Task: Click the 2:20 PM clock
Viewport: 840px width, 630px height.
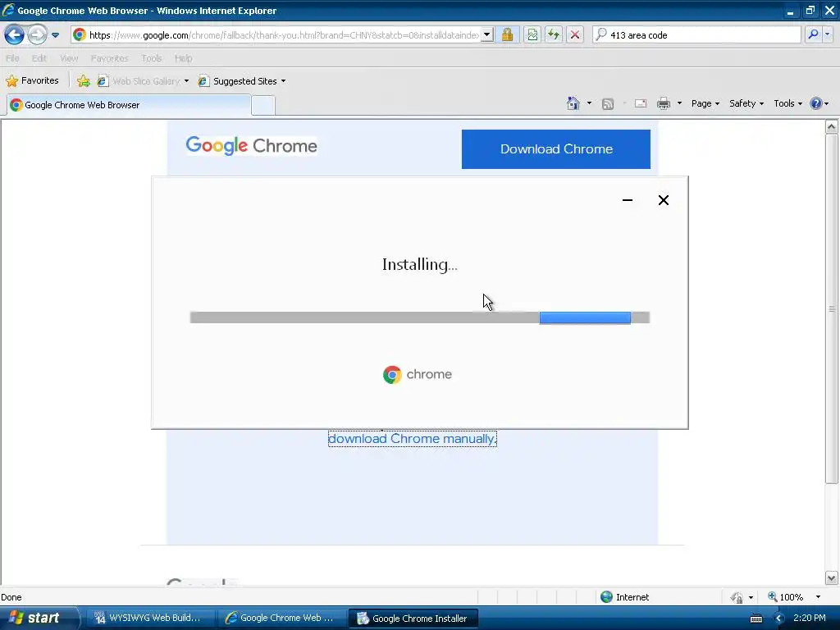Action: click(x=809, y=619)
